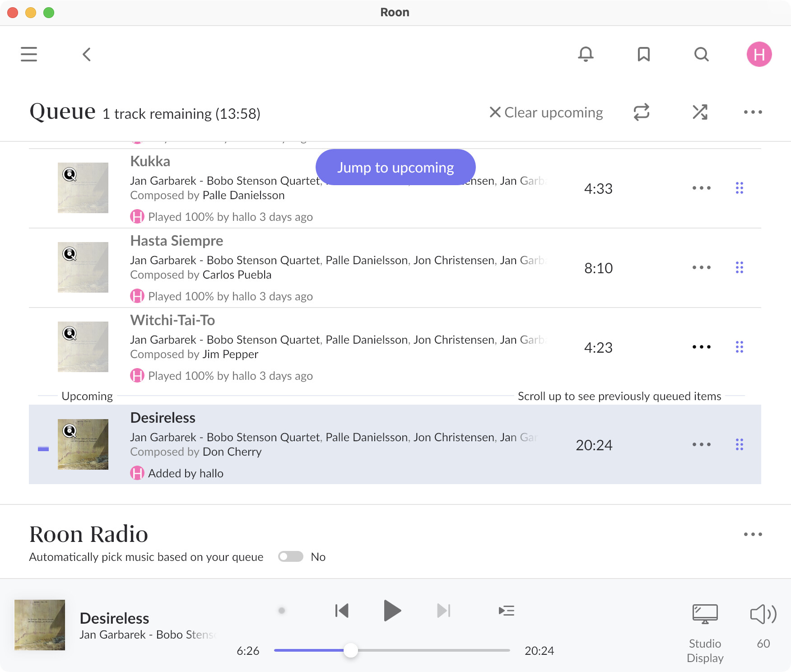
Task: Open the volume speaker control
Action: 763,614
